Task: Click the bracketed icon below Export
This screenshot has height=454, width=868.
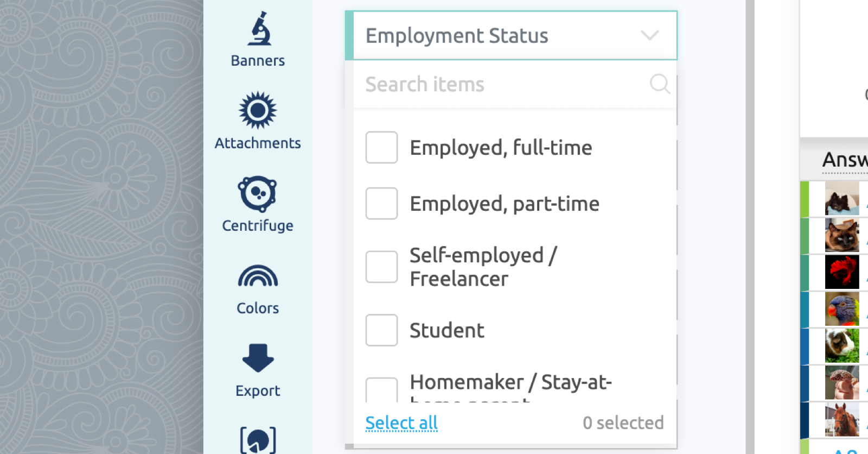Action: 258,440
